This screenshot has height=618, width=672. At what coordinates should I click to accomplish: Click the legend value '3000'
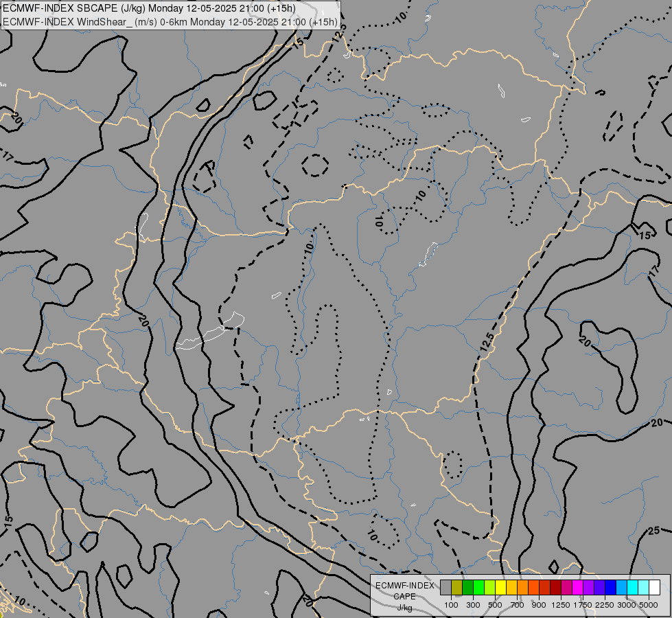[x=627, y=605]
